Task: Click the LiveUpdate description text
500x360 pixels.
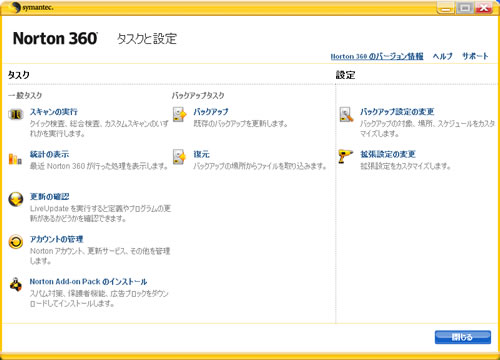Action: (x=100, y=214)
